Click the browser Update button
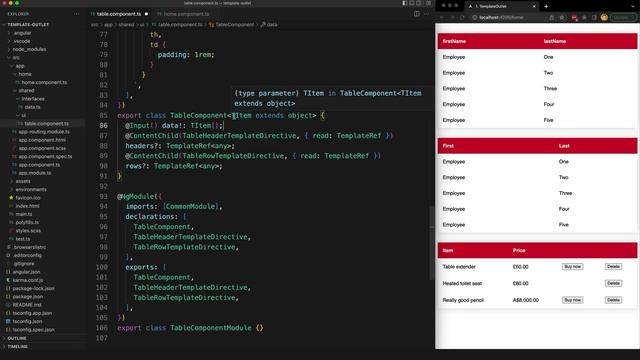Image resolution: width=640 pixels, height=360 pixels. point(623,18)
